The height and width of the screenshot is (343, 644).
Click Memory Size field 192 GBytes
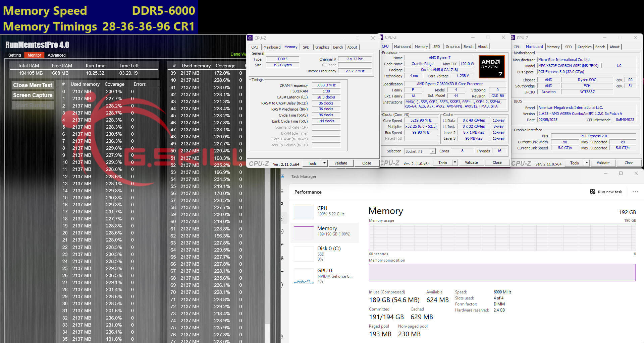click(282, 65)
